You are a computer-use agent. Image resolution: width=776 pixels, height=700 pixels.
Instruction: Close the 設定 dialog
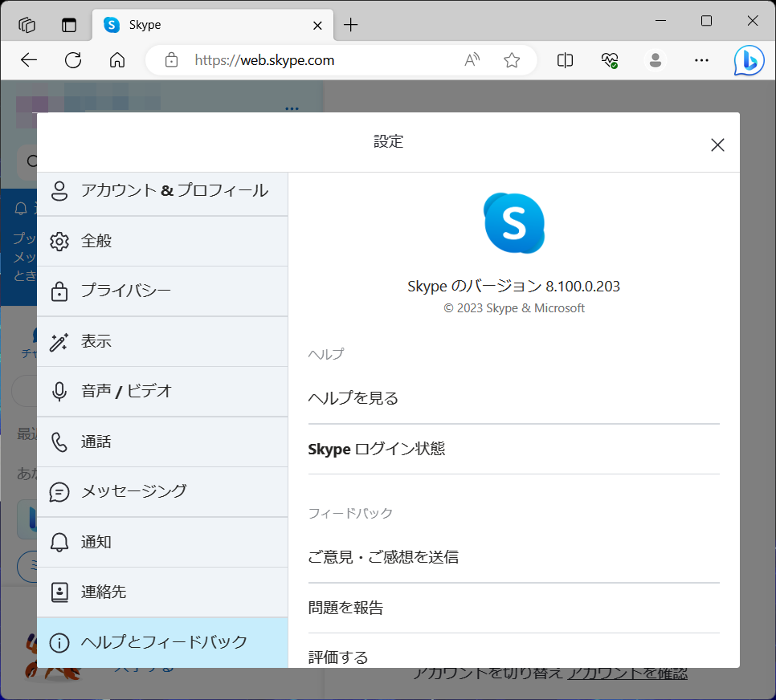(x=717, y=145)
